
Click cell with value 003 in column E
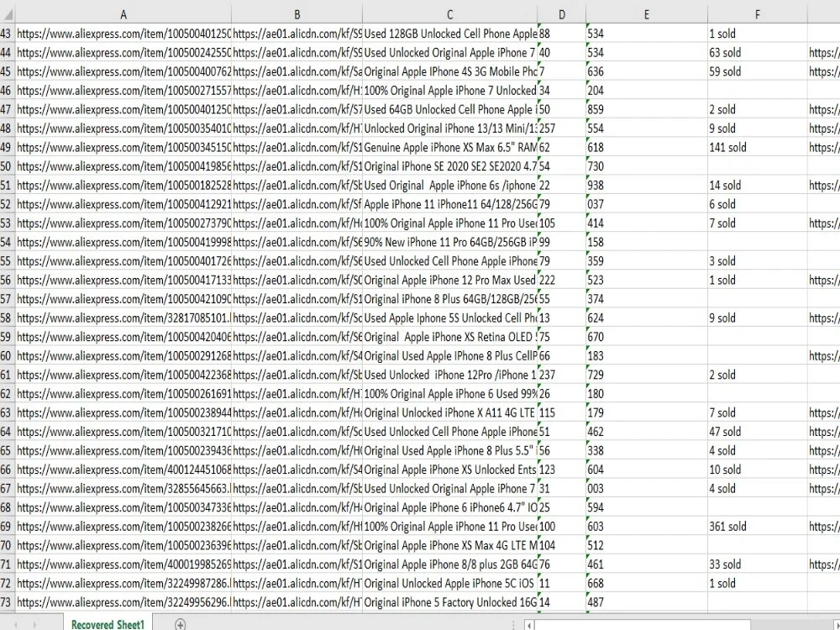[x=647, y=489]
